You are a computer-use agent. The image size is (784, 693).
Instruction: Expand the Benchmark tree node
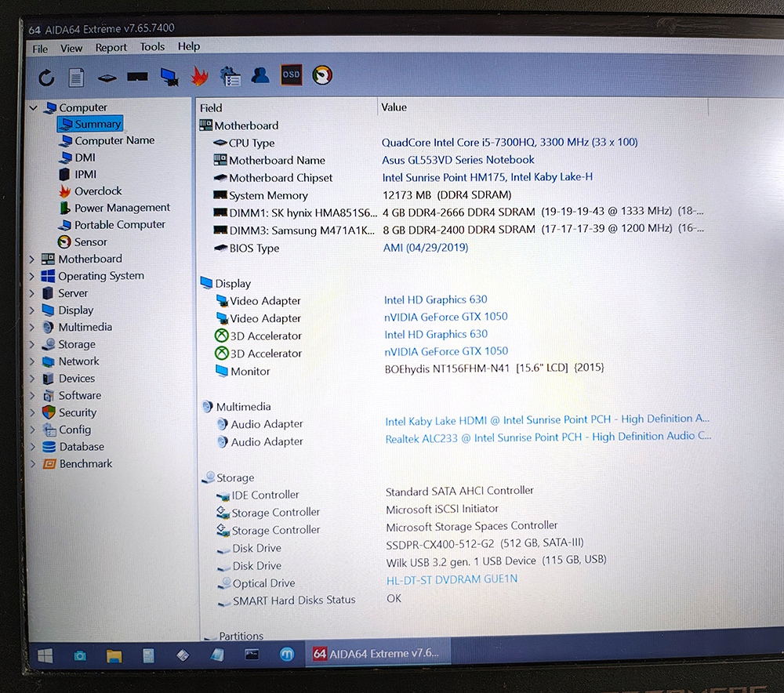[32, 463]
